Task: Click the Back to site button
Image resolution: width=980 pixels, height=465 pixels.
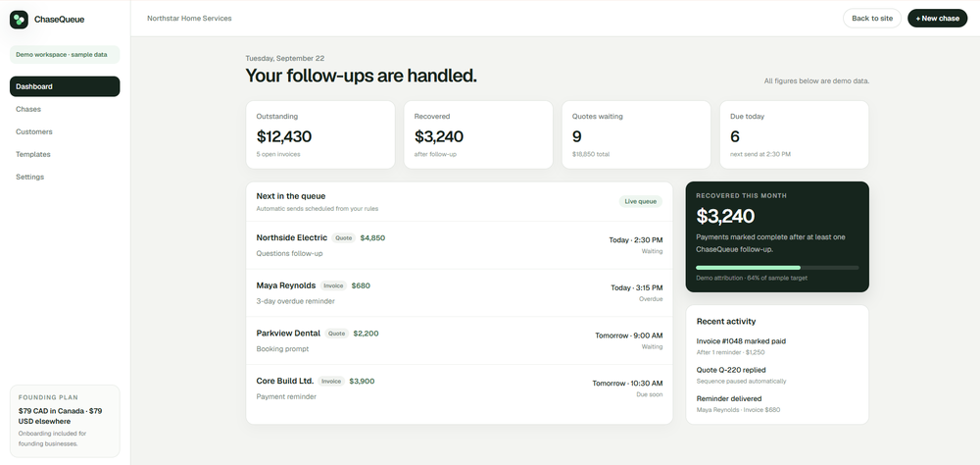Action: [872, 19]
